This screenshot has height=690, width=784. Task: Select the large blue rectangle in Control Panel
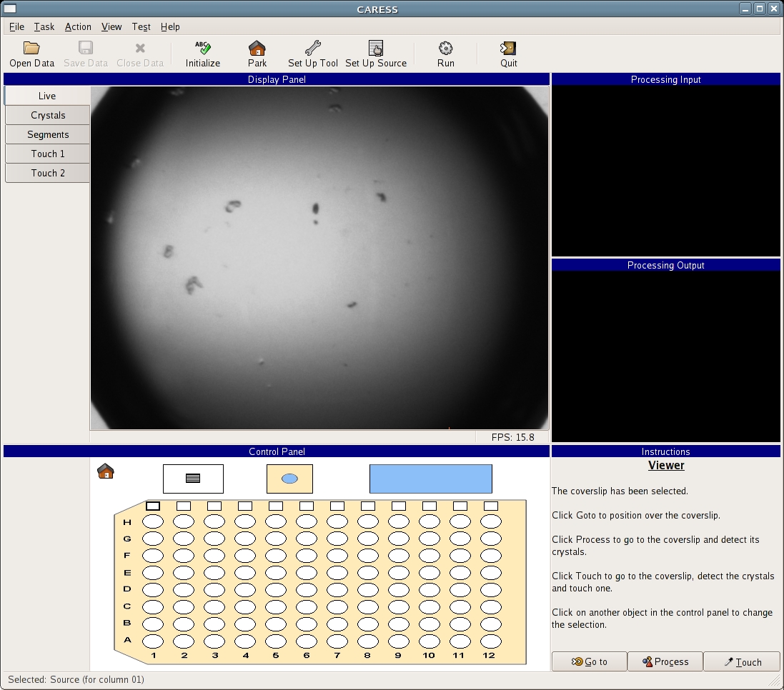430,479
